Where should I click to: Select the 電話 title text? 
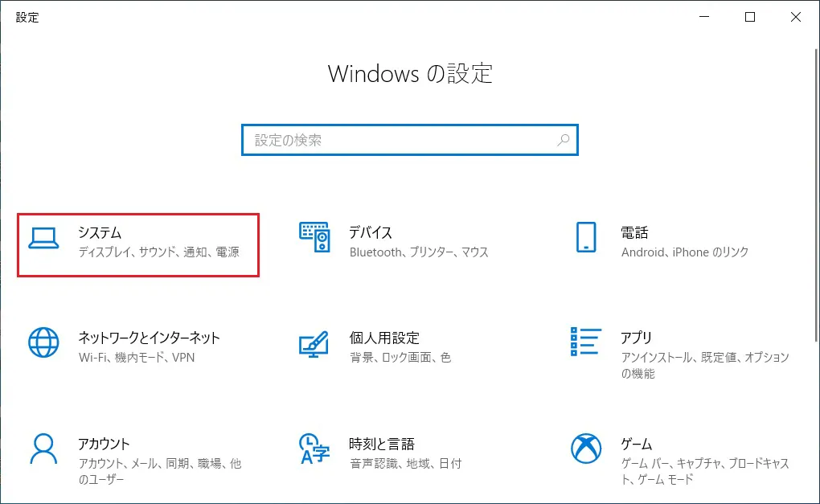coord(634,232)
